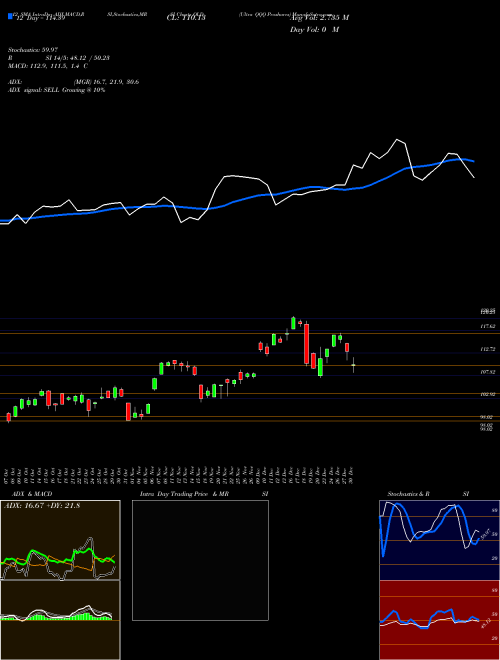Open the ADX indicator chart panel
The width and height of the screenshot is (500, 660).
pyautogui.click(x=60, y=540)
